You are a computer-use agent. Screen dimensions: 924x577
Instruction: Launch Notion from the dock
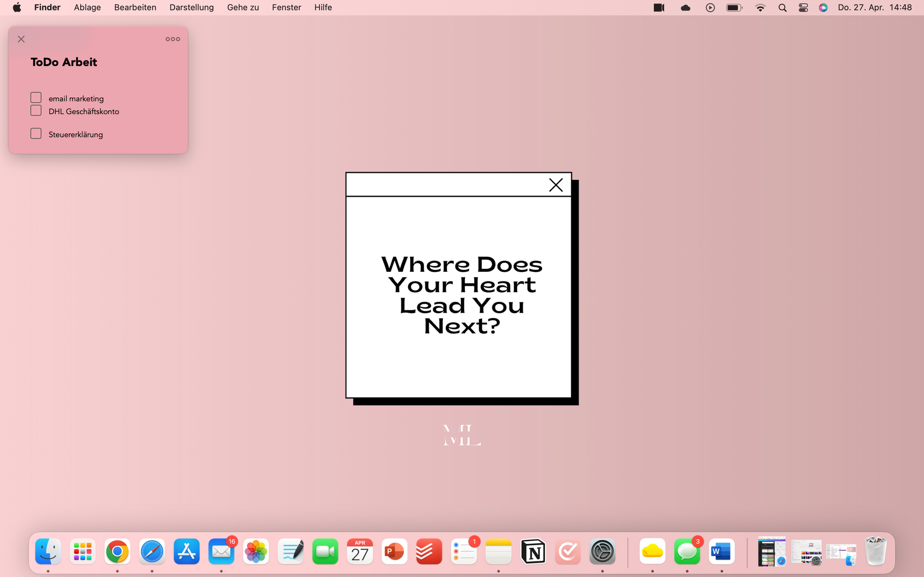click(x=533, y=551)
